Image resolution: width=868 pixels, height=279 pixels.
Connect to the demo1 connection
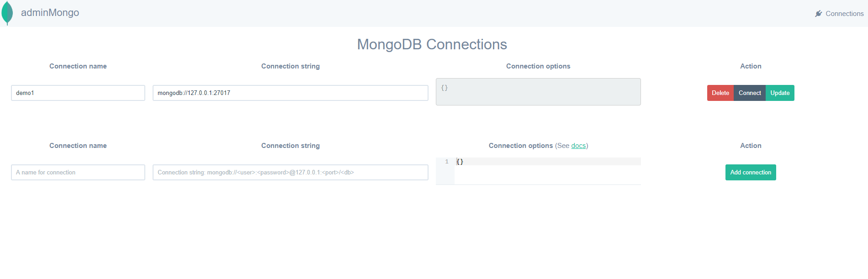pyautogui.click(x=750, y=93)
